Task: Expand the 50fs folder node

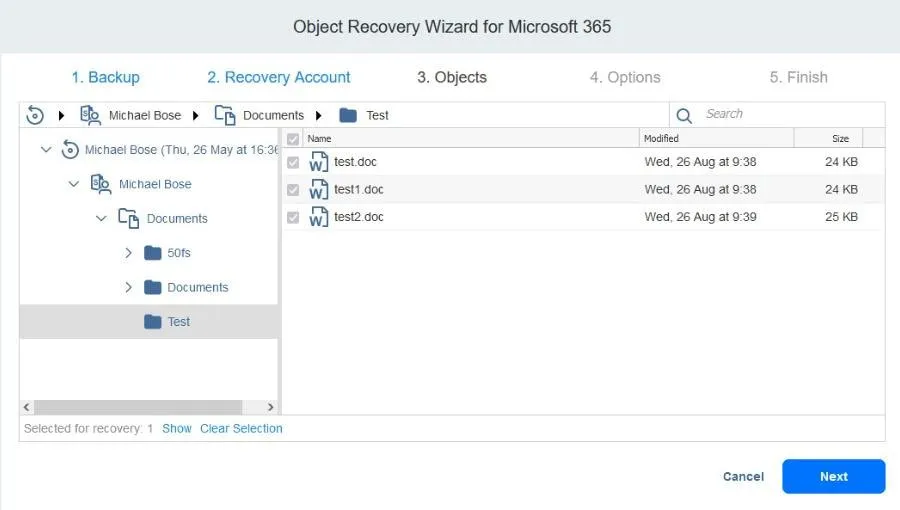Action: tap(128, 253)
